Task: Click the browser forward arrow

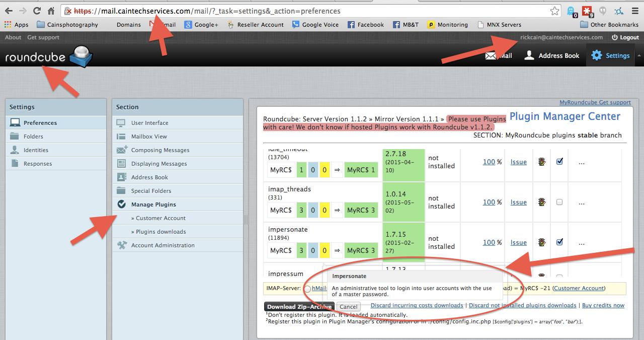Action: point(23,11)
